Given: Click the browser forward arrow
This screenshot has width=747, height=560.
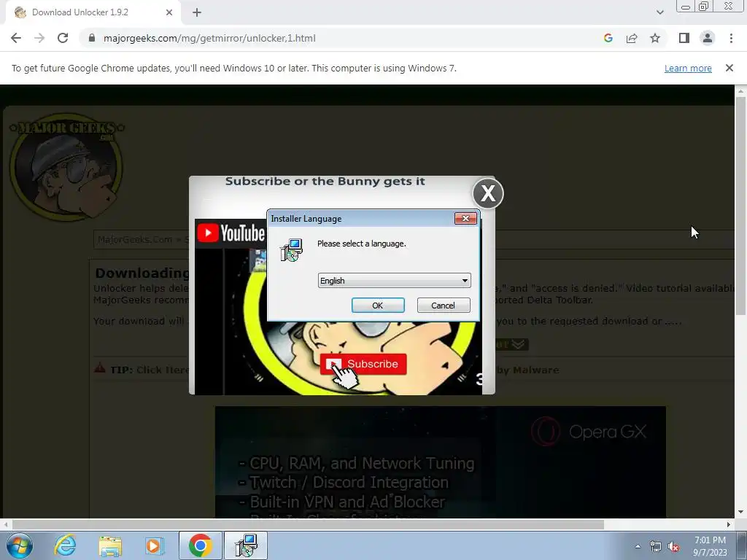Looking at the screenshot, I should coord(39,38).
